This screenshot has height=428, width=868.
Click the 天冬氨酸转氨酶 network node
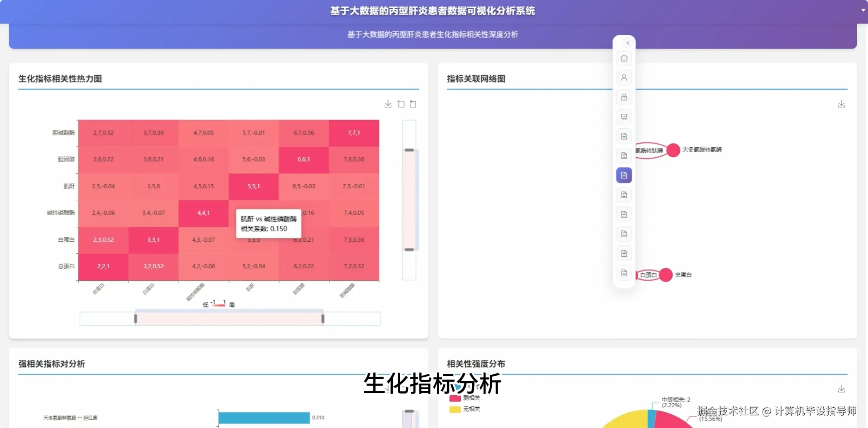673,150
